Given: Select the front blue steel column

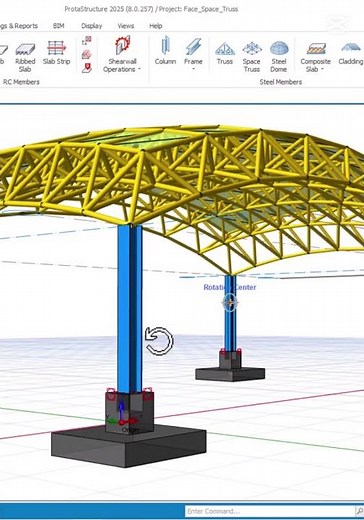Looking at the screenshot, I should 130,308.
